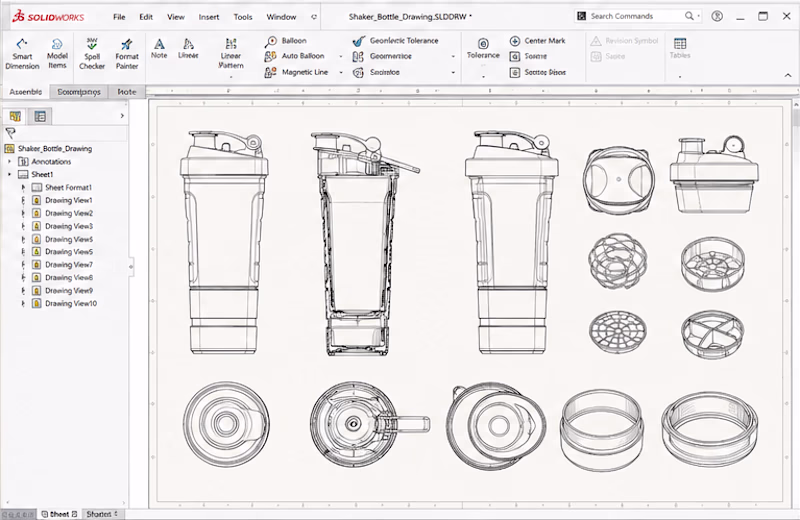Open the Tables tool

[x=680, y=48]
